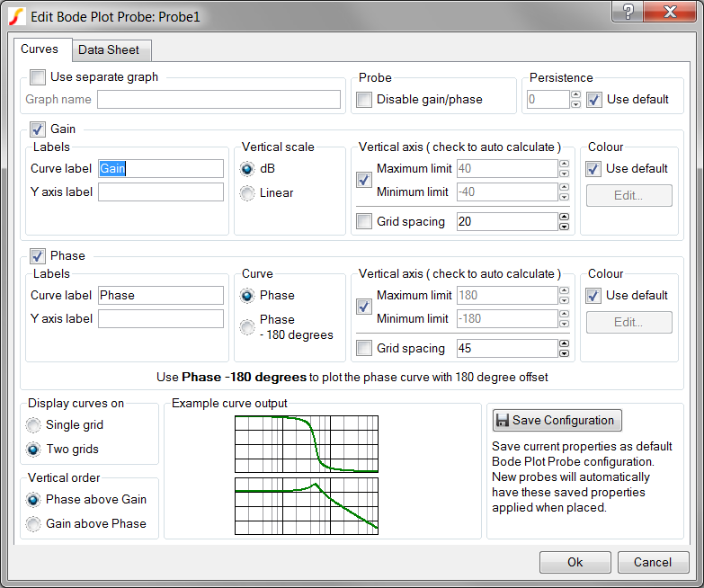704x588 pixels.
Task: Enable the Use separate graph checkbox
Action: coord(38,77)
